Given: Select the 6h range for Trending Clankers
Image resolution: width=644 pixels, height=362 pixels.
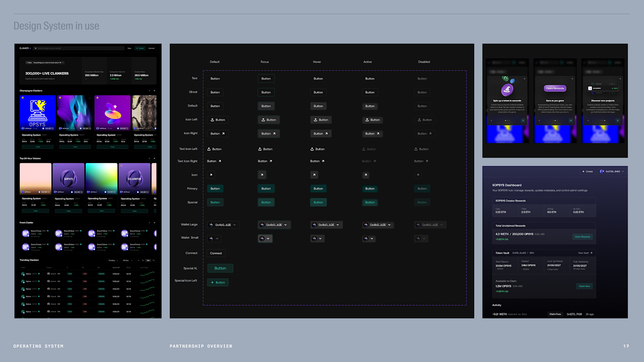Looking at the screenshot, I should click(x=144, y=260).
